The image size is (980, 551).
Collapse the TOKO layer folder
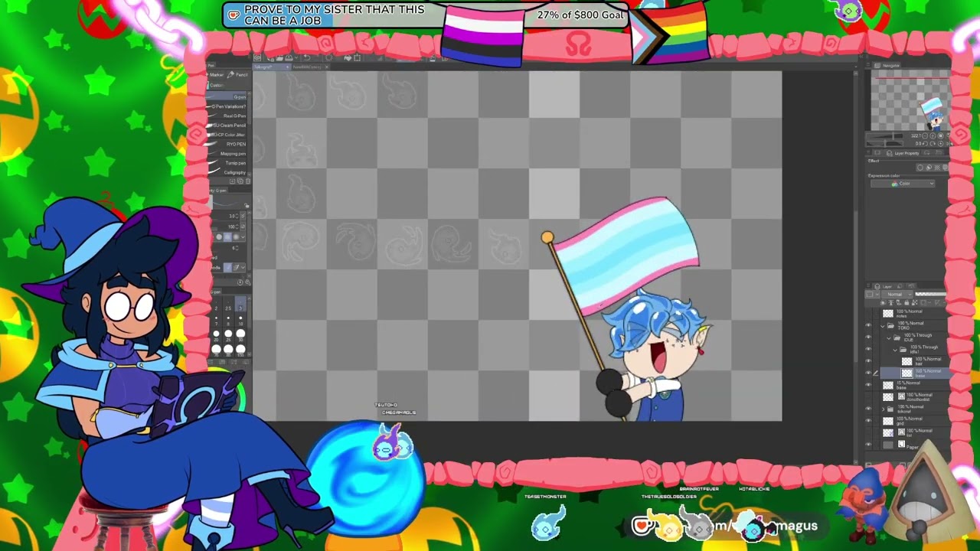click(882, 326)
